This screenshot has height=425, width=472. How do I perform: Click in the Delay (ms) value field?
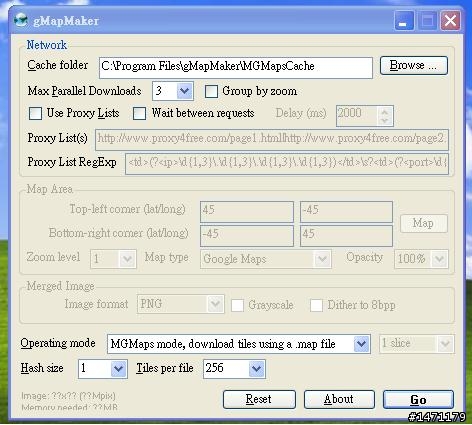coord(357,116)
